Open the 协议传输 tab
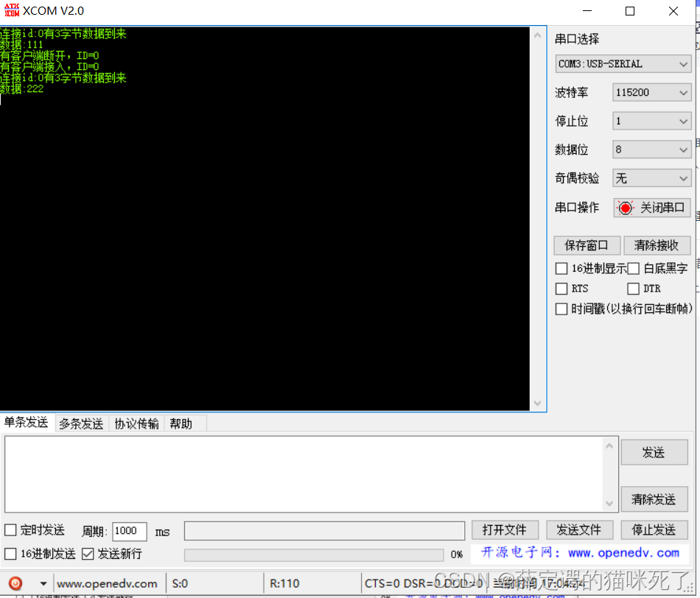The image size is (700, 598). [x=136, y=423]
